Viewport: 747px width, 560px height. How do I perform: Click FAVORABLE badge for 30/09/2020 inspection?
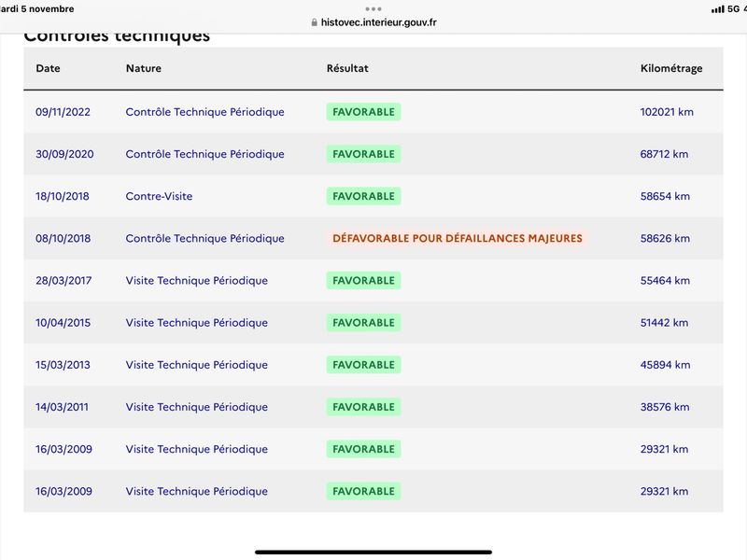tap(363, 154)
